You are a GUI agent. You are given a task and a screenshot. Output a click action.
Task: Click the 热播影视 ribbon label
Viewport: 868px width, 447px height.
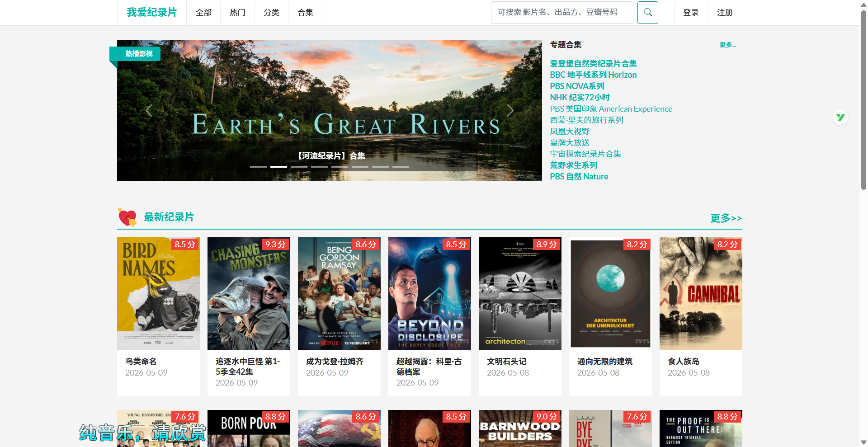pyautogui.click(x=139, y=54)
